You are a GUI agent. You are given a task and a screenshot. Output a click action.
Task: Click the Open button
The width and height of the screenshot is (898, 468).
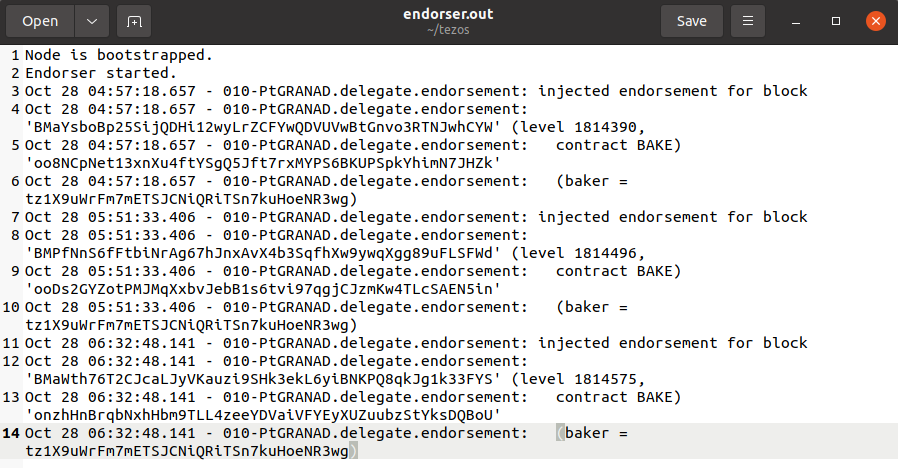point(40,21)
